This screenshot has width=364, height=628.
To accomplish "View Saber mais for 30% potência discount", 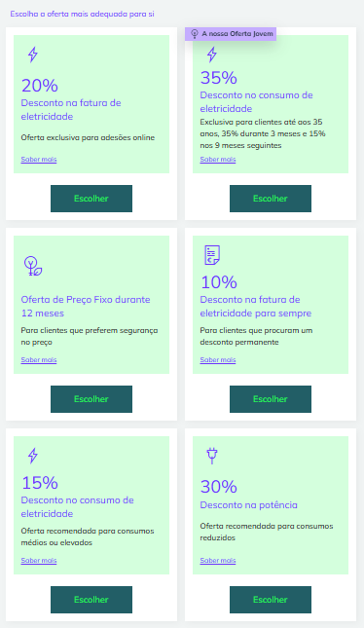I will click(x=218, y=561).
